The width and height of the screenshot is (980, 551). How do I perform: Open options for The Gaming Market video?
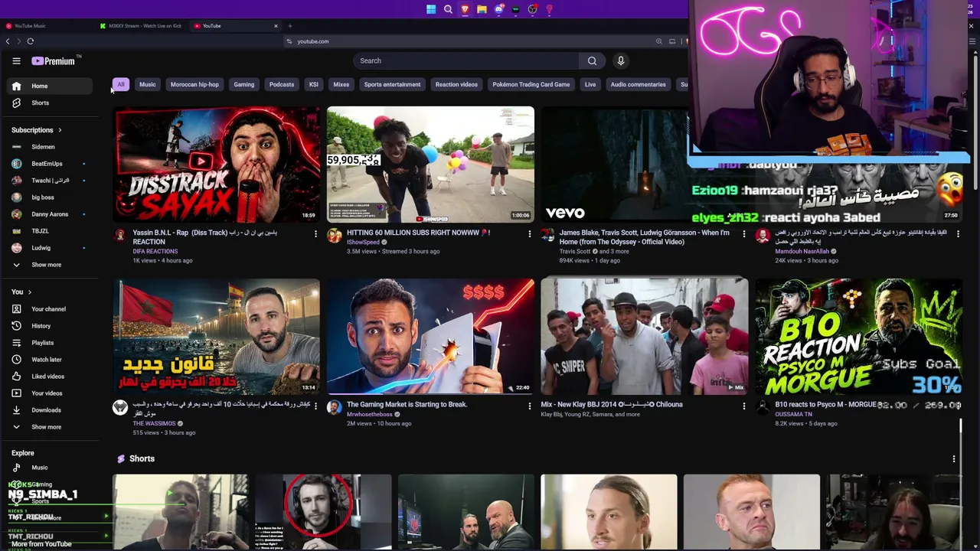(529, 406)
